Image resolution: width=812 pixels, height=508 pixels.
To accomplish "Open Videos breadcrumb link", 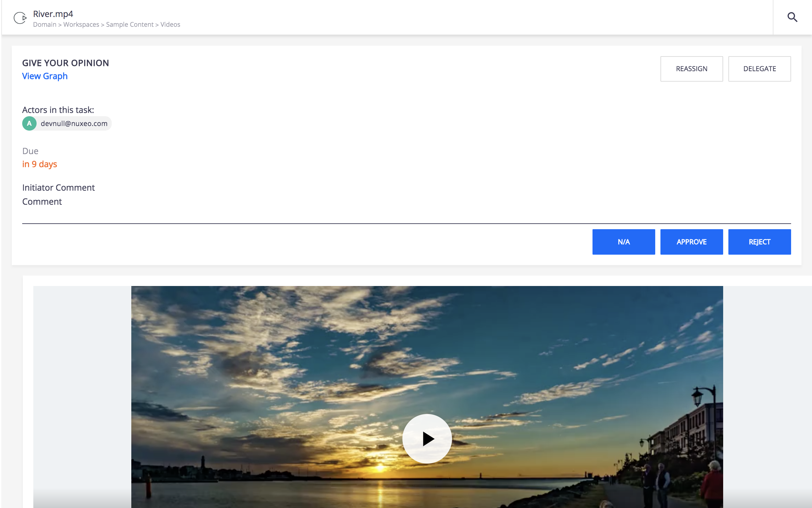I will point(170,24).
